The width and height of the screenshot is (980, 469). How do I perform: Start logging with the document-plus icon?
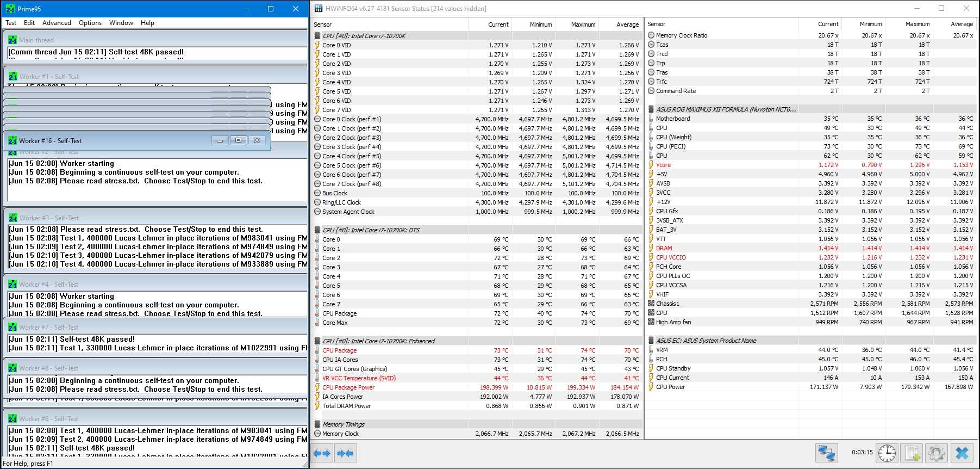click(912, 453)
